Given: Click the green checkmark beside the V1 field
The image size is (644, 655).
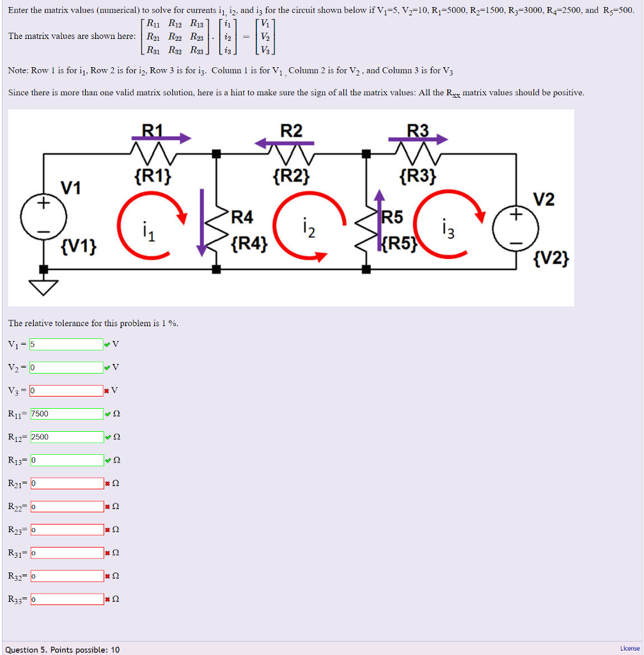Looking at the screenshot, I should (107, 344).
